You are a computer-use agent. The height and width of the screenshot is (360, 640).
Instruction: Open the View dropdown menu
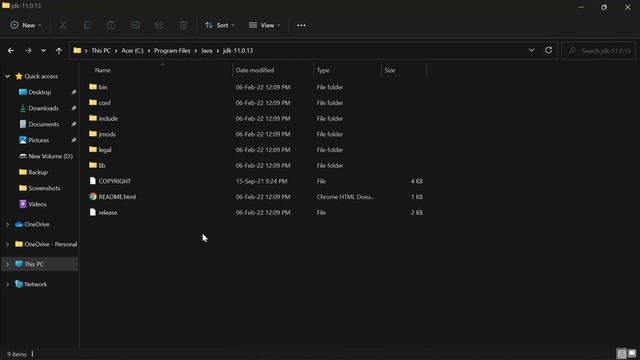(x=264, y=25)
